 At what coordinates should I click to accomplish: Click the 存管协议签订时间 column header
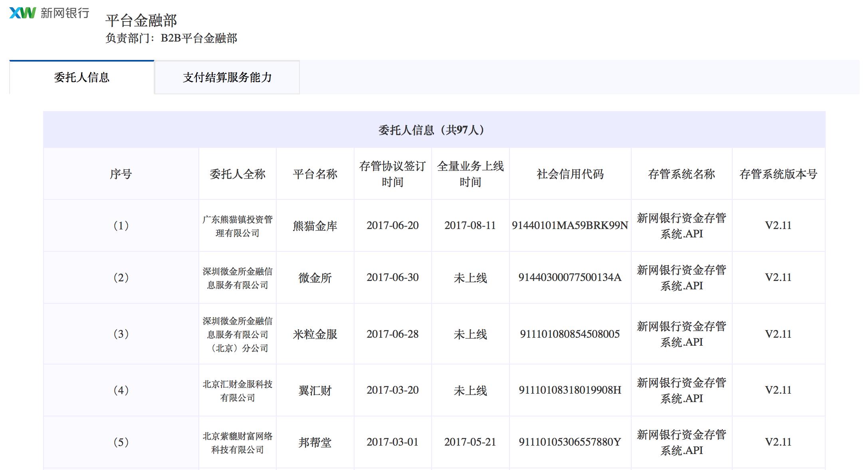[392, 174]
